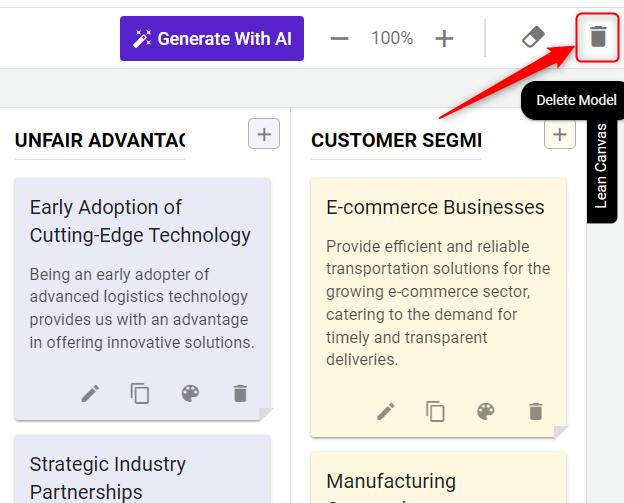Click the Delete Model trash icon

coord(598,37)
